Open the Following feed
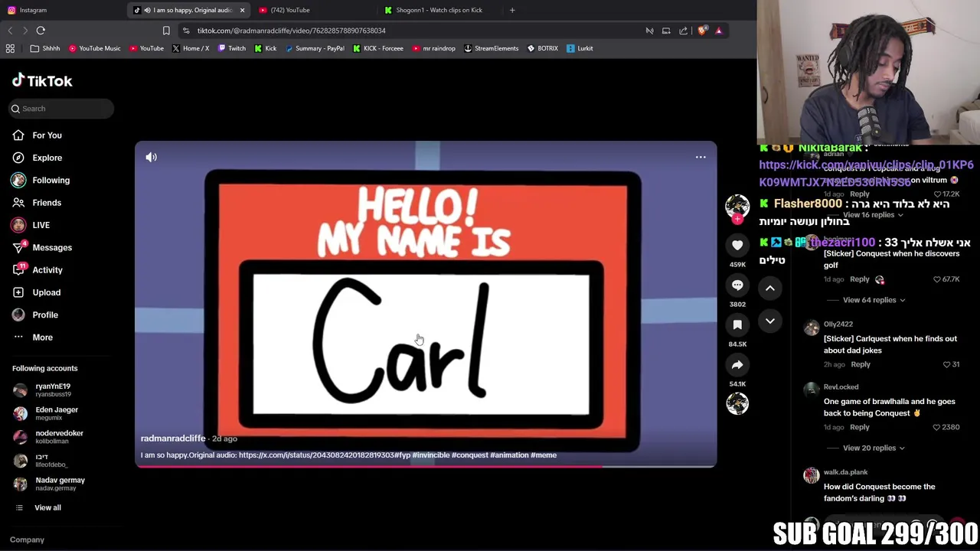The height and width of the screenshot is (551, 980). coord(51,180)
